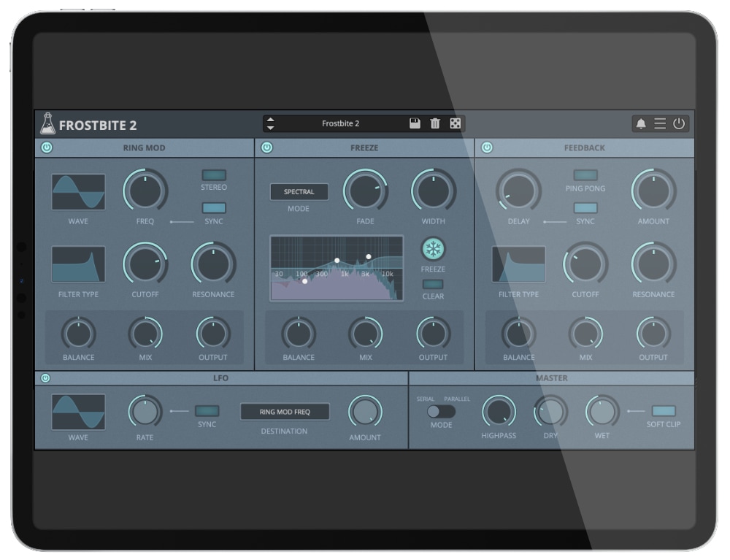This screenshot has width=730, height=560.
Task: Click the Frostbite 2 flask logo icon
Action: (47, 123)
